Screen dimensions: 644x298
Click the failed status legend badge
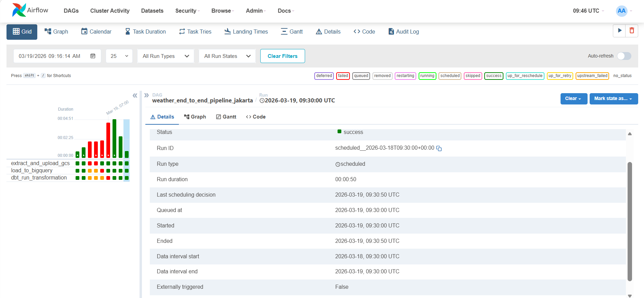click(x=343, y=76)
